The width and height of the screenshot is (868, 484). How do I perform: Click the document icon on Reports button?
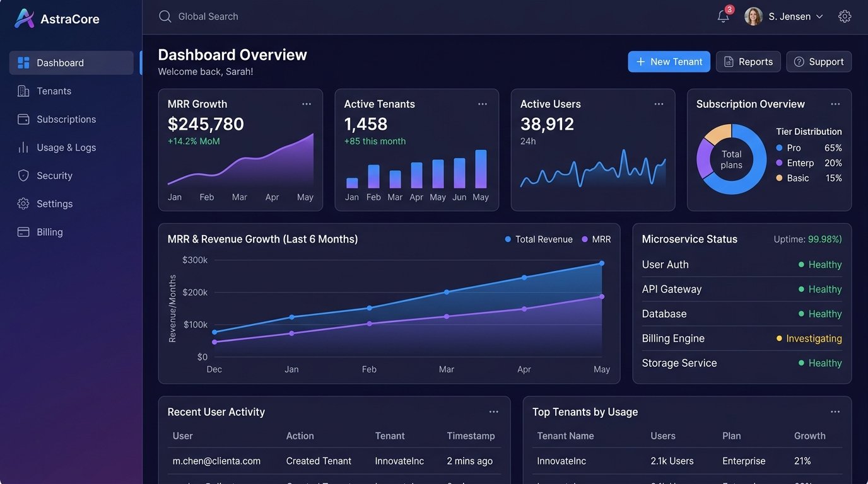click(729, 62)
